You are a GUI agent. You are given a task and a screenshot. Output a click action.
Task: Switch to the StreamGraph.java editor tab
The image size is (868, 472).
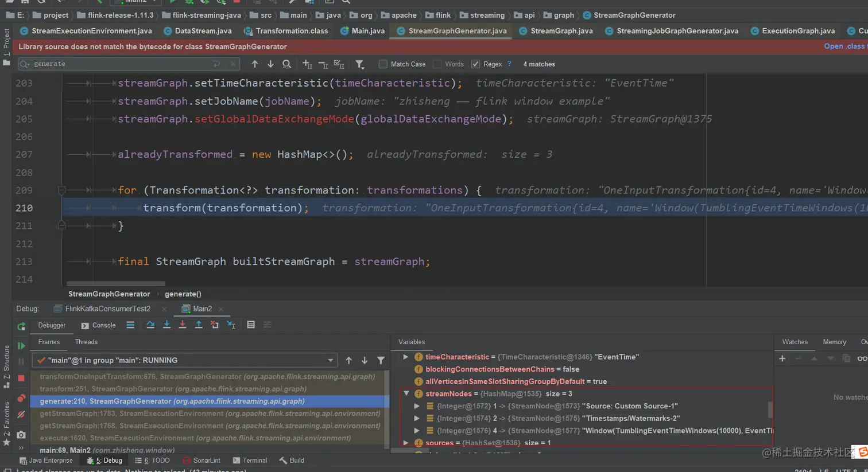561,31
